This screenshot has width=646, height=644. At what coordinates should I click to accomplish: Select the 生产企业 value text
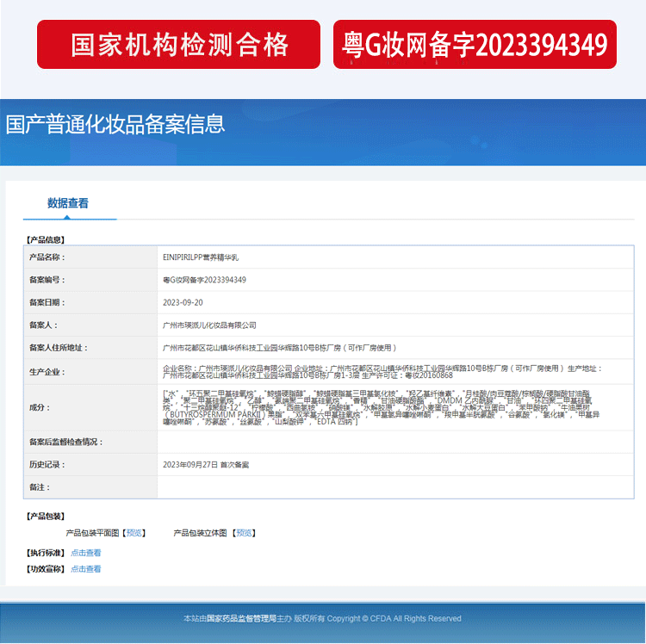(382, 372)
